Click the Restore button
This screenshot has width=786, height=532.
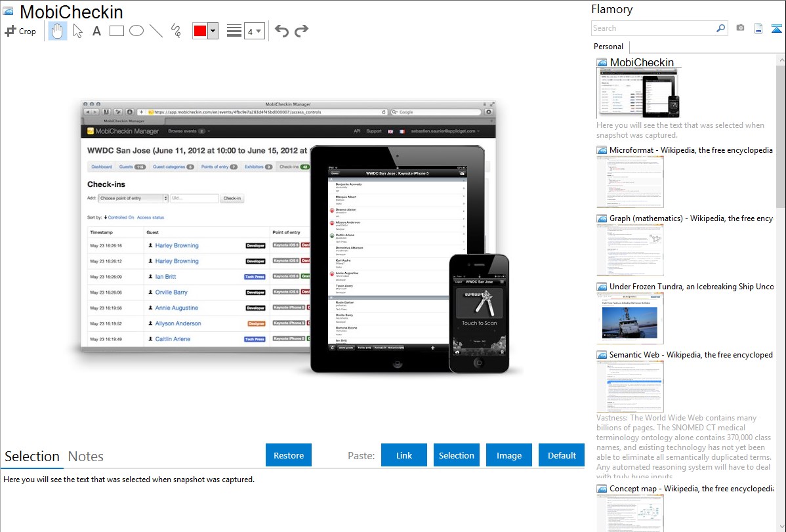[289, 455]
